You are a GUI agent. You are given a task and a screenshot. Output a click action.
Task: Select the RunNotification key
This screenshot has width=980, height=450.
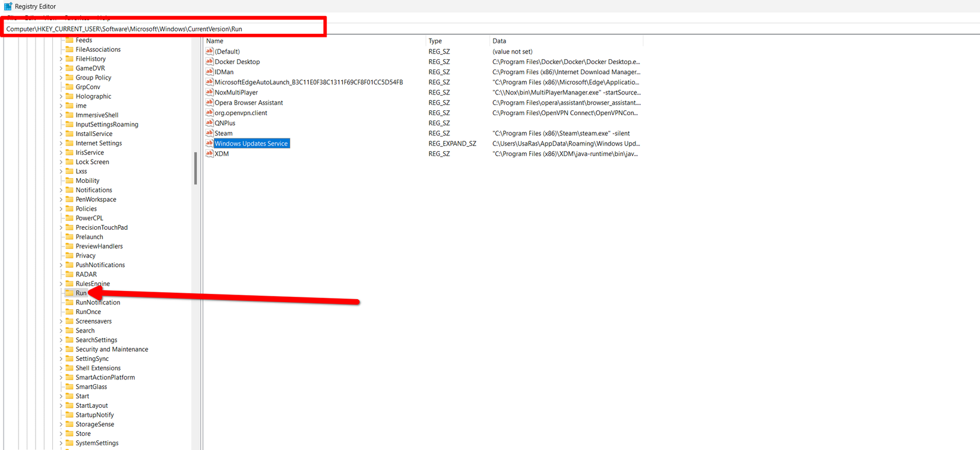pos(97,302)
